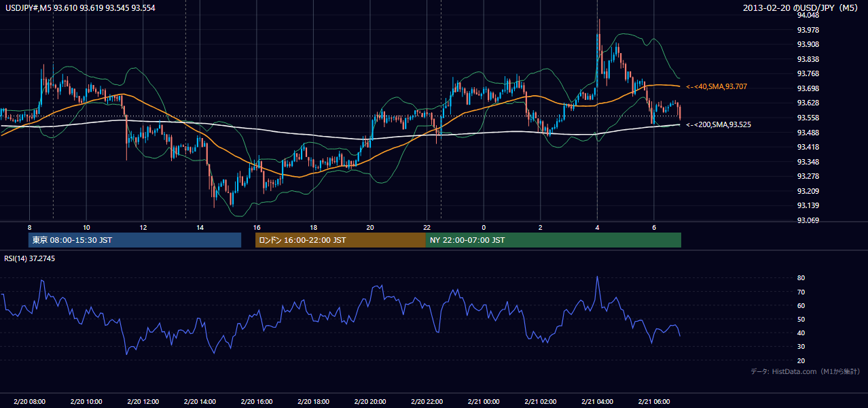
Task: Click the 2/21 04:00 time axis label
Action: (597, 402)
